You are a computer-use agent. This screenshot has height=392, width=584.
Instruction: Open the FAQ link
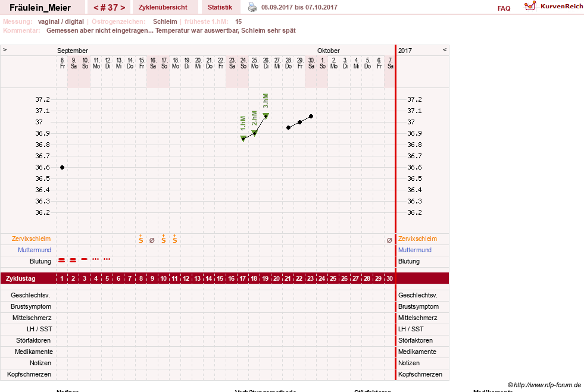click(x=504, y=8)
